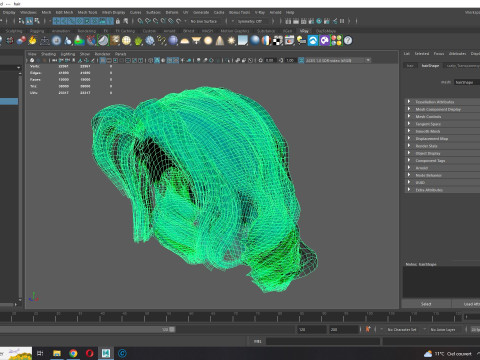Click the checkerboard texture shelf icon
This screenshot has height=360, width=480.
click(x=278, y=41)
